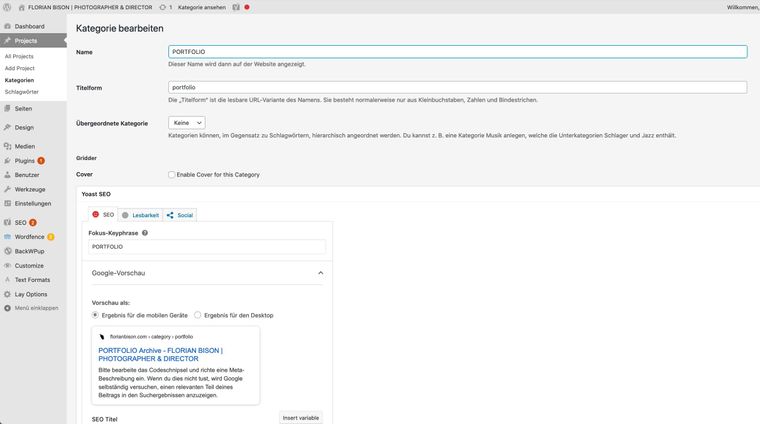The width and height of the screenshot is (760, 424).
Task: Open the Einstellungen settings menu
Action: pos(32,203)
